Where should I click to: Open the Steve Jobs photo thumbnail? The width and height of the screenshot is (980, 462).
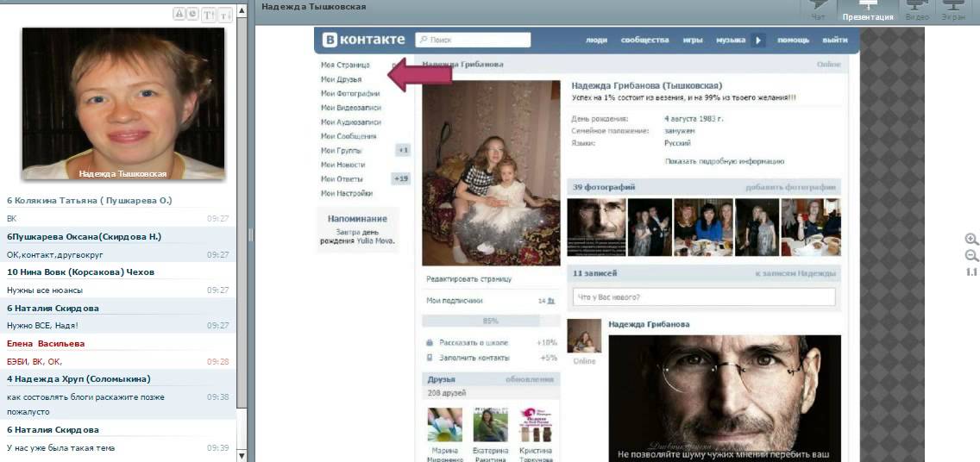(596, 228)
